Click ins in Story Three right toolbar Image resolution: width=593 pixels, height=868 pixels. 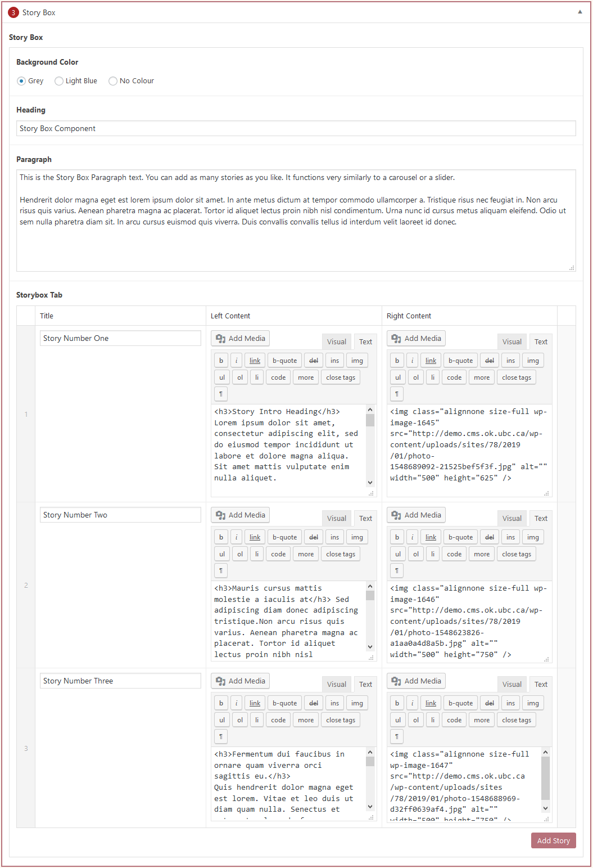click(x=510, y=703)
